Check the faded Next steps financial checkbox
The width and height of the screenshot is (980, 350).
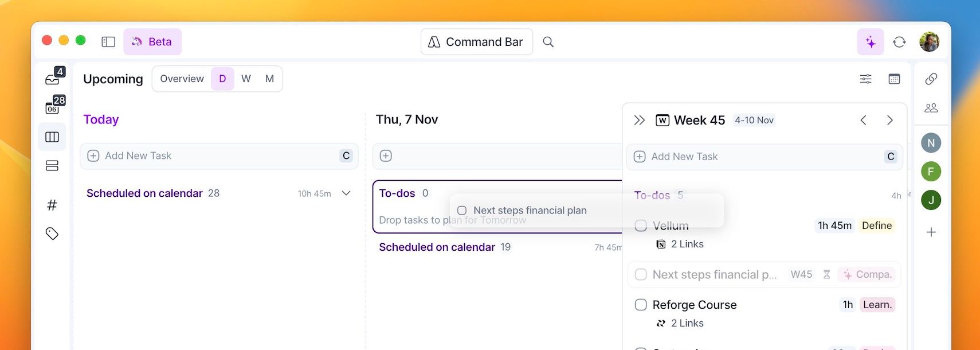(x=641, y=274)
